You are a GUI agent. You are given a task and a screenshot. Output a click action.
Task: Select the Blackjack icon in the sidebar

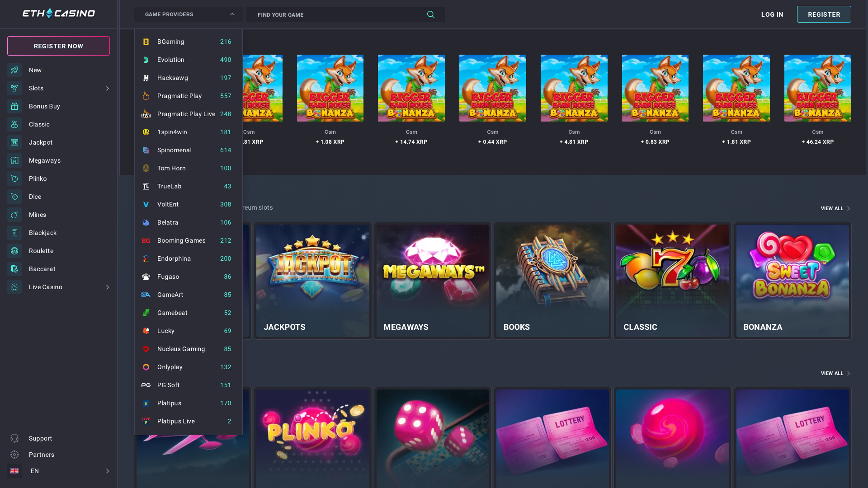click(14, 233)
